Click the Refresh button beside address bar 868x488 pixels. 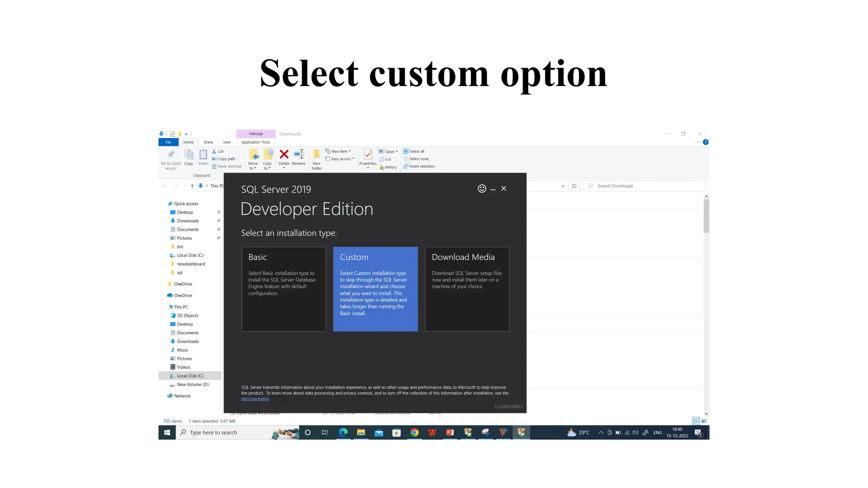tap(574, 186)
